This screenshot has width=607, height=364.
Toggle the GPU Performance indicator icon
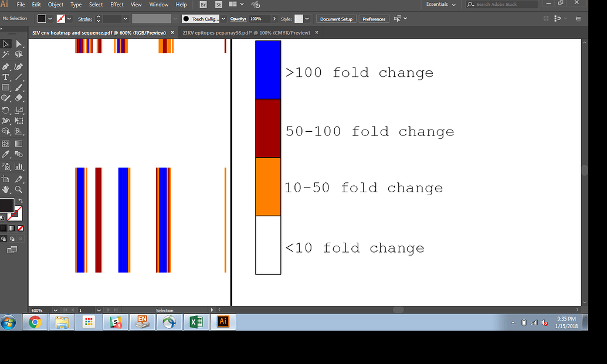coord(255,5)
